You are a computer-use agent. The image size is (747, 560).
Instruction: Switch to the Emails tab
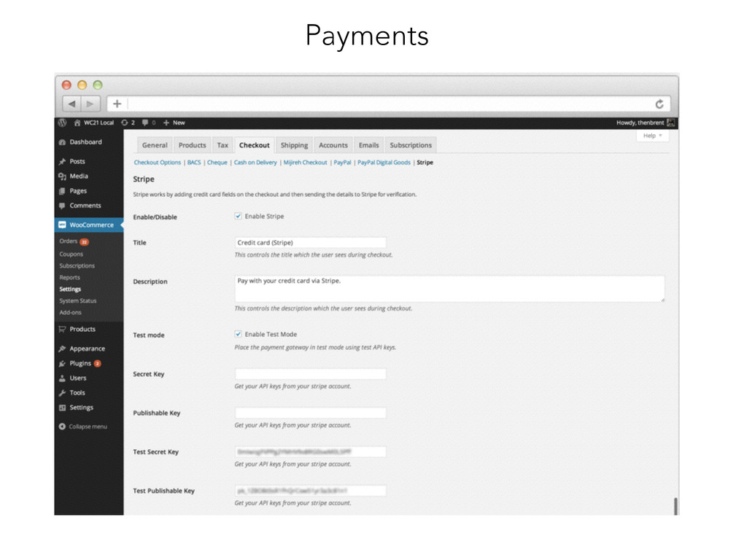(368, 145)
